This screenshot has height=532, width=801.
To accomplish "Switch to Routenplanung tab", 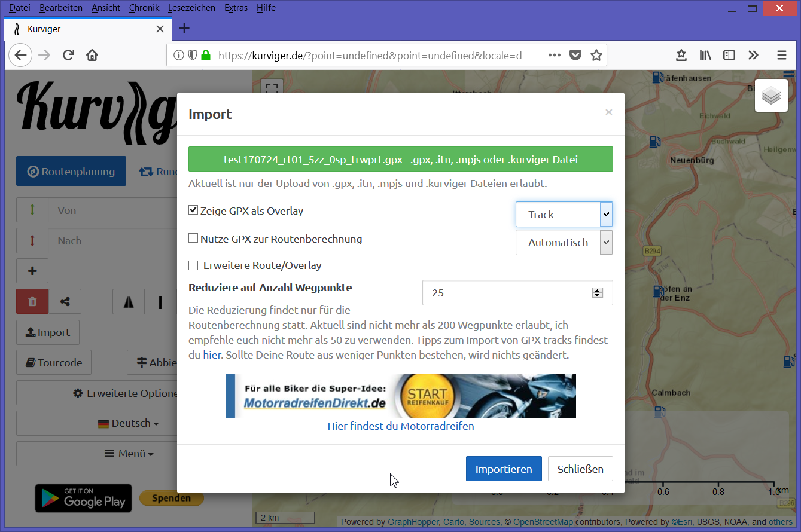I will coord(71,171).
